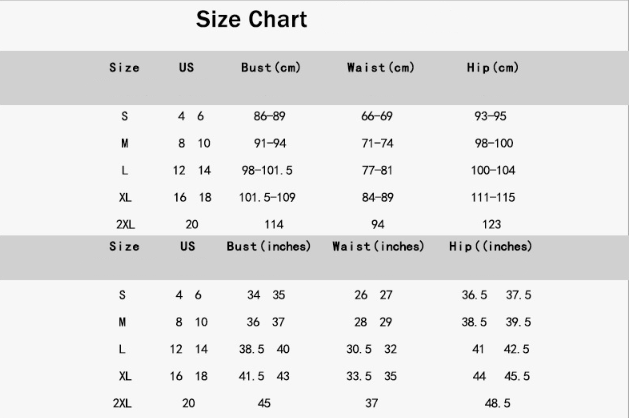Select the 101.5-109 bust value
The height and width of the screenshot is (418, 632).
click(x=267, y=198)
